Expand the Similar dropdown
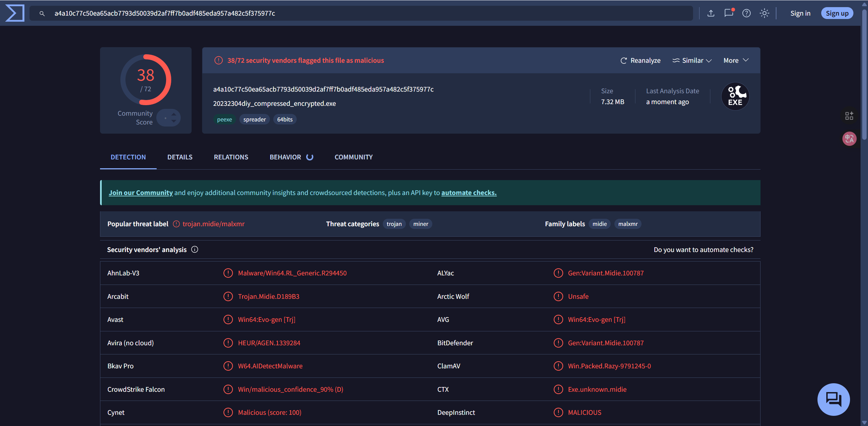Viewport: 868px width, 426px height. click(x=692, y=60)
